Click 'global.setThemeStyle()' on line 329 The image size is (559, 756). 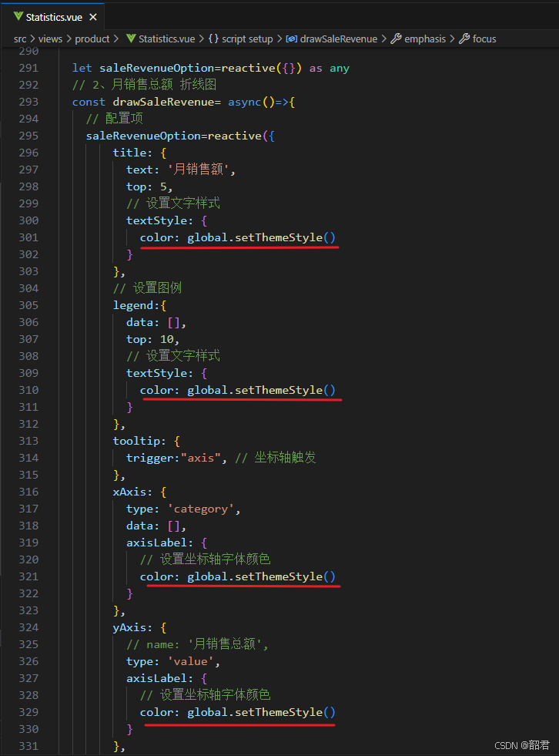(x=261, y=712)
